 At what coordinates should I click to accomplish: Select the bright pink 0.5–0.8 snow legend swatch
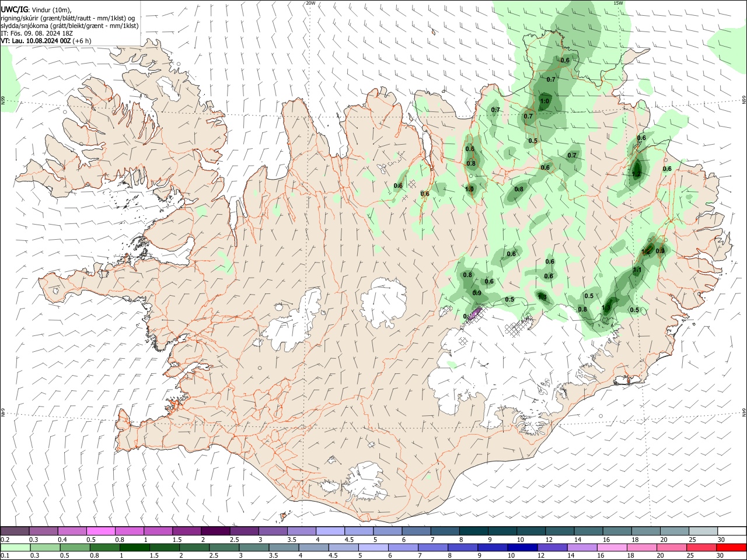pyautogui.click(x=101, y=531)
